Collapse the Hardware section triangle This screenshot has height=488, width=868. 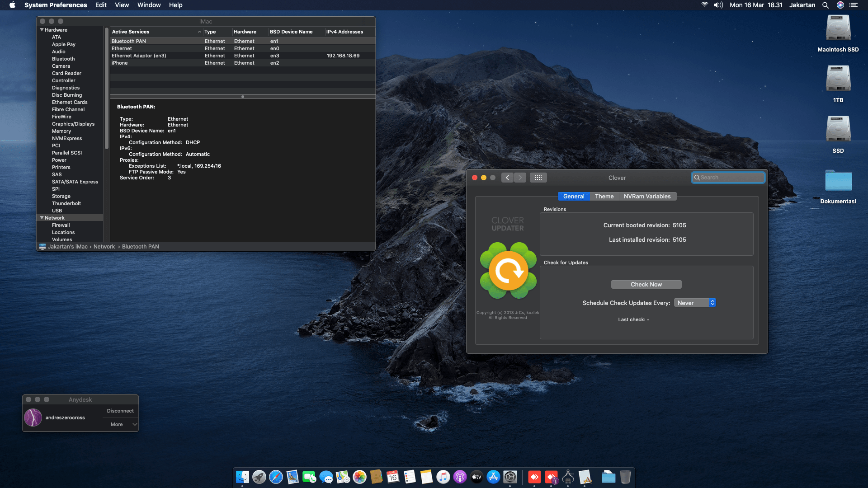(x=42, y=30)
